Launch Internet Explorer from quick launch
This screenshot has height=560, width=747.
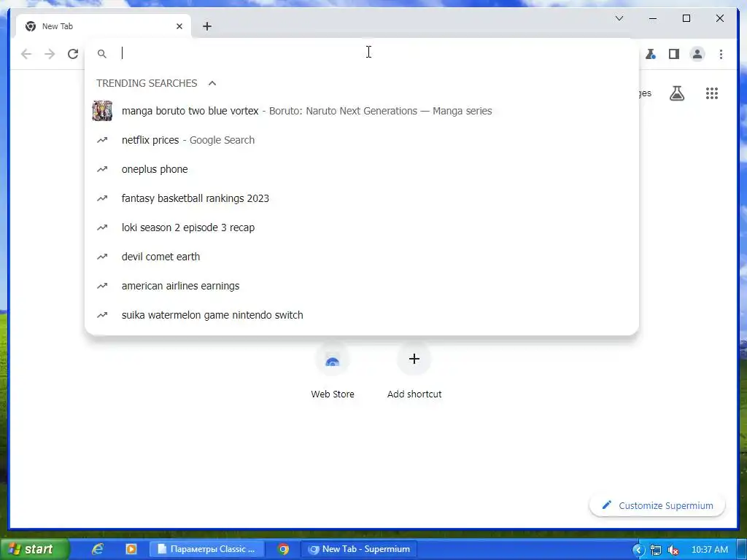coord(98,549)
